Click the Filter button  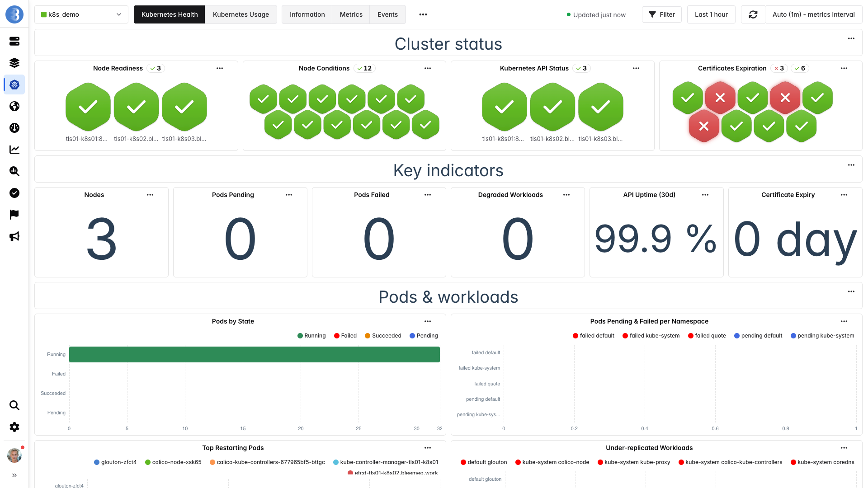coord(662,14)
